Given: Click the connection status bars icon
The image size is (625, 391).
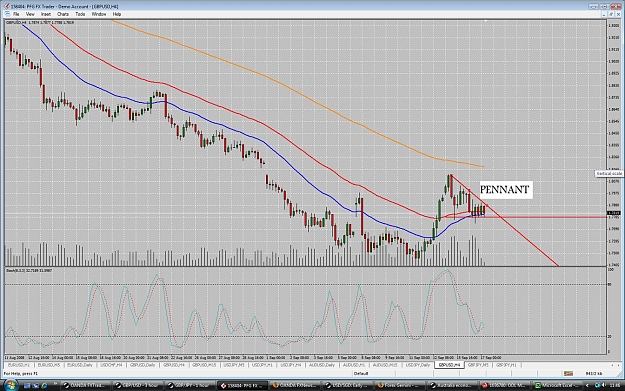Looking at the screenshot, I should click(568, 373).
